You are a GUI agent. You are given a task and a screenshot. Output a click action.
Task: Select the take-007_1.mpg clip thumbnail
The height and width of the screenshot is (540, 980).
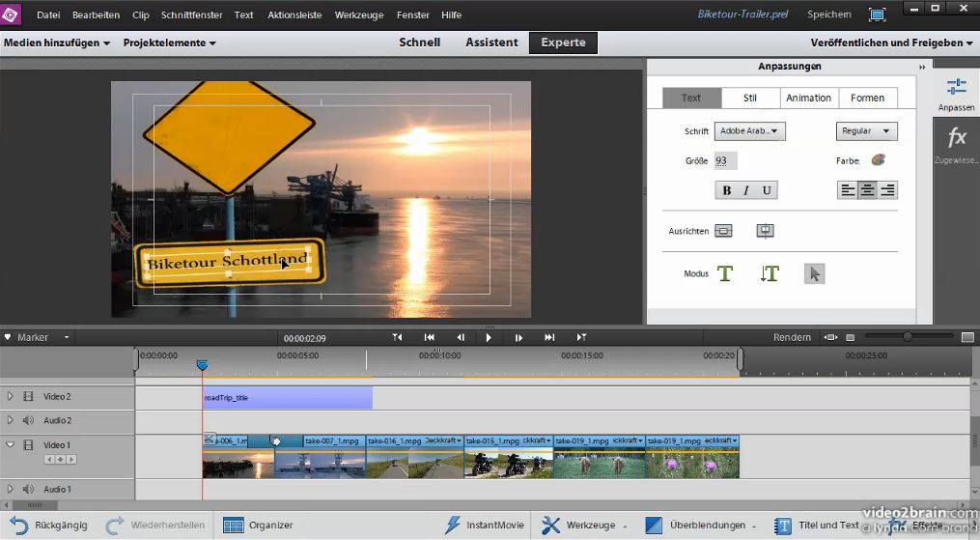click(x=320, y=463)
